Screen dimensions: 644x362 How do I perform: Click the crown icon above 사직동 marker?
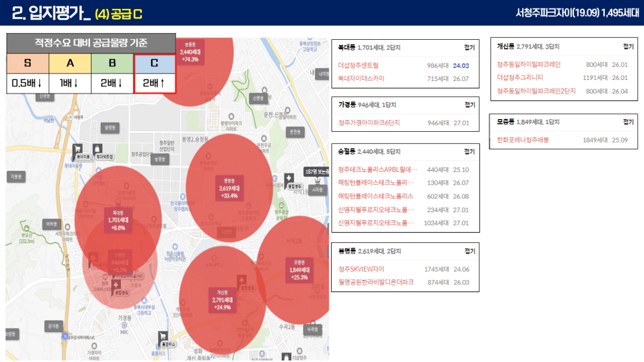[x=318, y=180]
